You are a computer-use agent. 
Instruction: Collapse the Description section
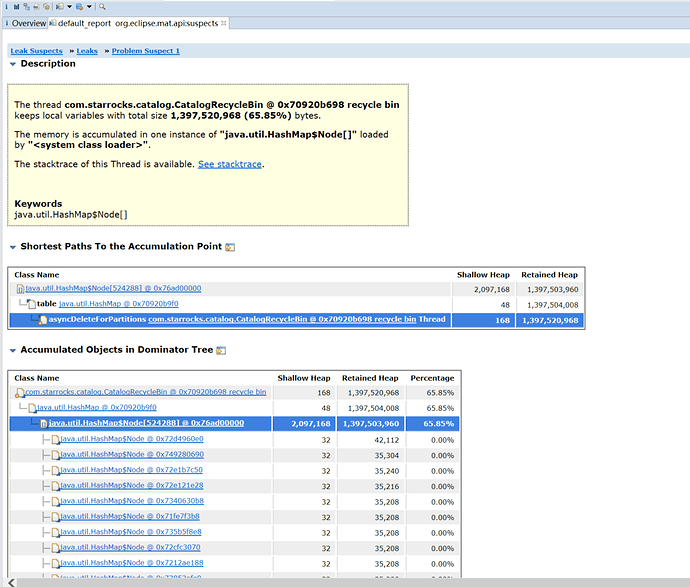13,64
